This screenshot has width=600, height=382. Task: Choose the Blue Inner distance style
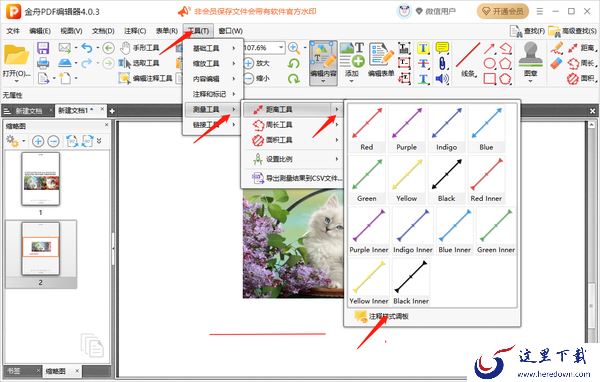[x=455, y=231]
